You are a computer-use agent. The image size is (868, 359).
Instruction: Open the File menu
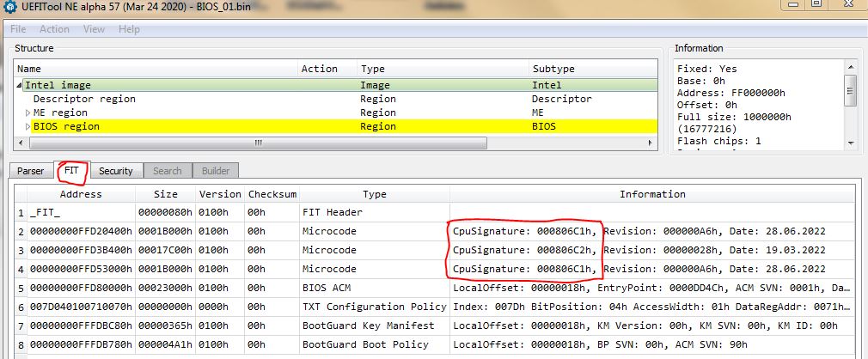(18, 29)
